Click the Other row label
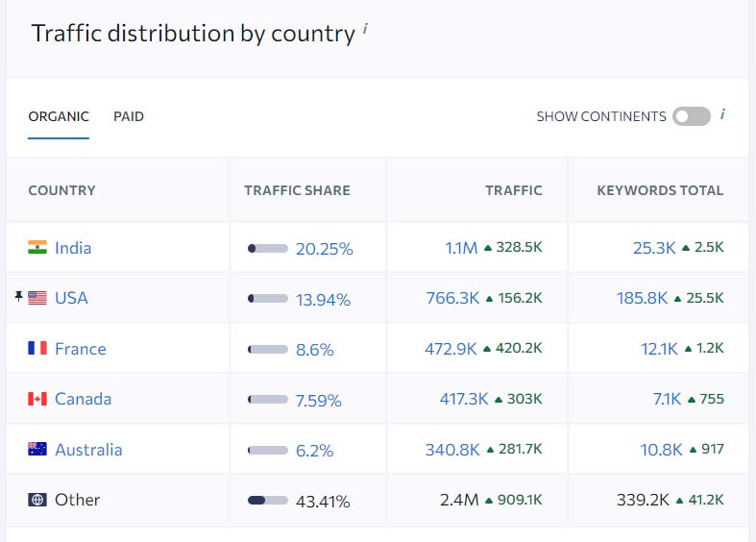This screenshot has width=756, height=542. 78,500
